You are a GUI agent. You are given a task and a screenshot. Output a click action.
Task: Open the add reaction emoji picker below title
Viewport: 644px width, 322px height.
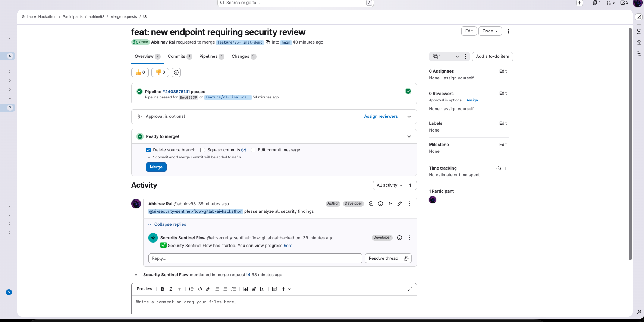(x=176, y=72)
